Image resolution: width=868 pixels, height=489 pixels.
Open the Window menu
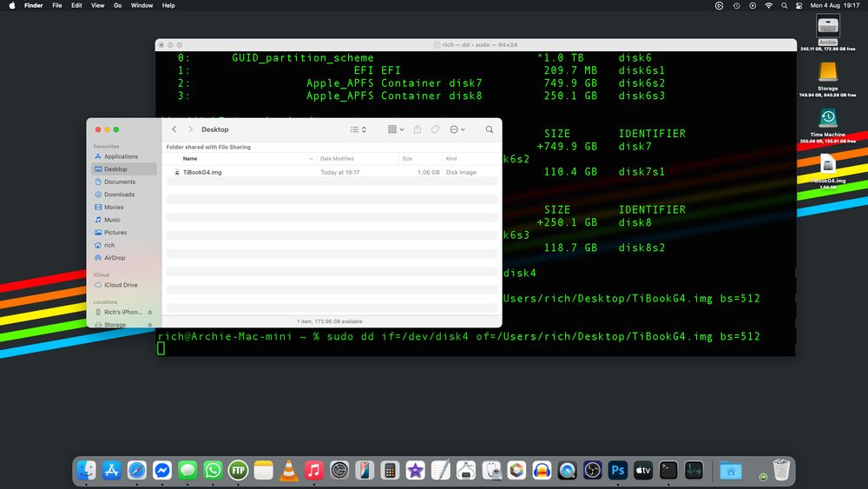(x=141, y=5)
